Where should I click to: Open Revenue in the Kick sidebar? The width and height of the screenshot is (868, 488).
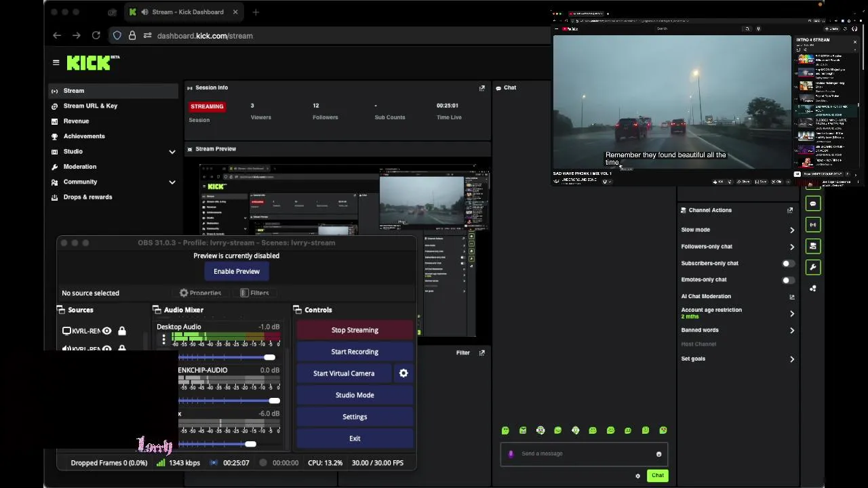coord(113,121)
